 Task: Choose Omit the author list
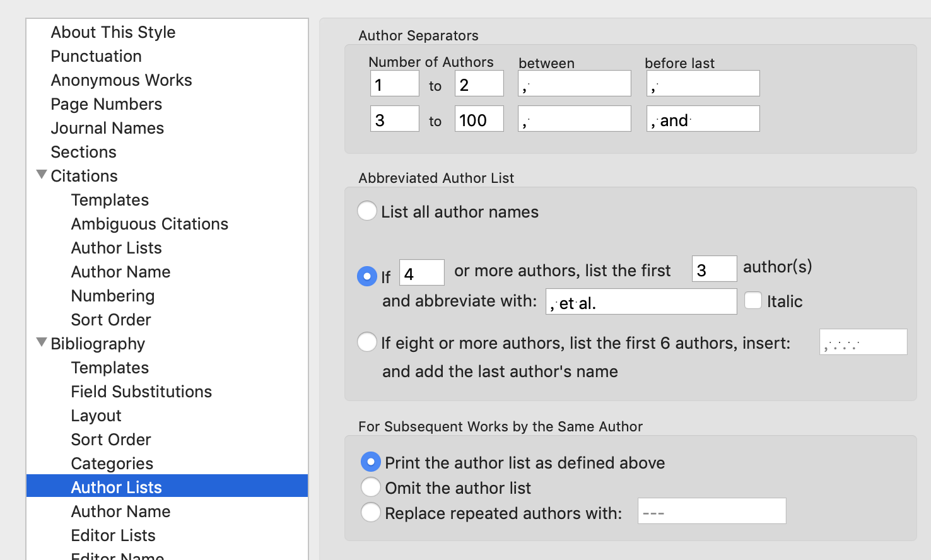(371, 487)
